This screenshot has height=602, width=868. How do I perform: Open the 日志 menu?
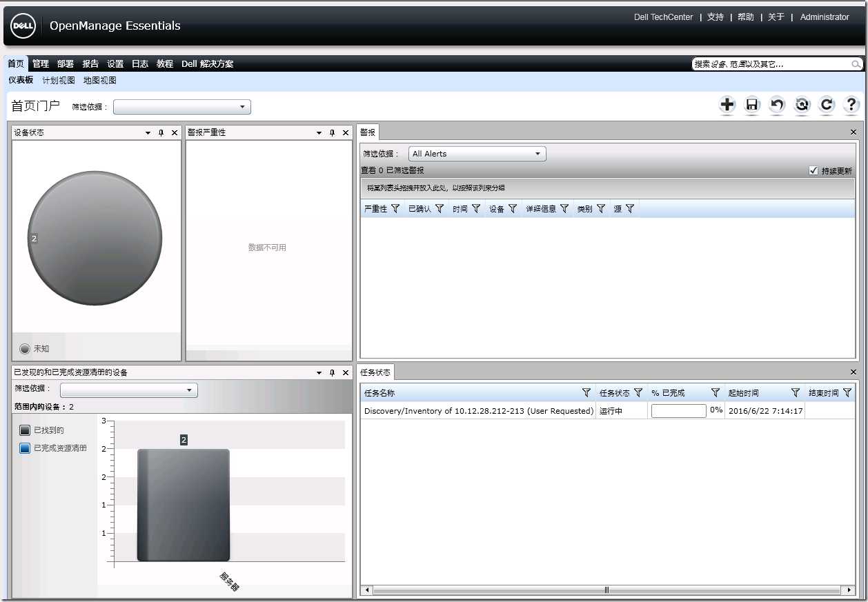pyautogui.click(x=140, y=63)
